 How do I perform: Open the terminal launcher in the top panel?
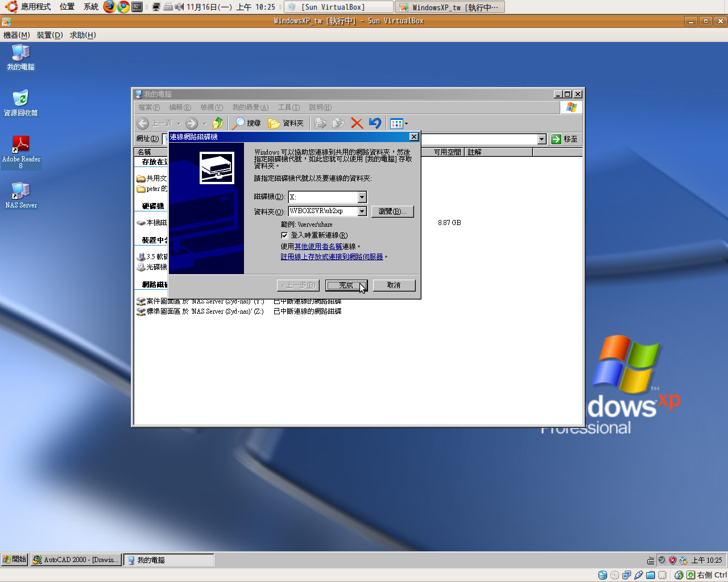click(137, 7)
